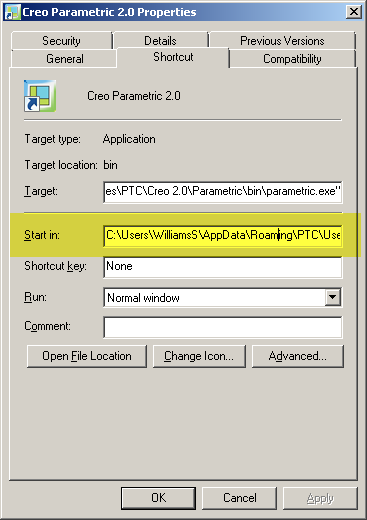Click the greyed Apply button
Screen dimensions: 367x520
pyautogui.click(x=320, y=498)
